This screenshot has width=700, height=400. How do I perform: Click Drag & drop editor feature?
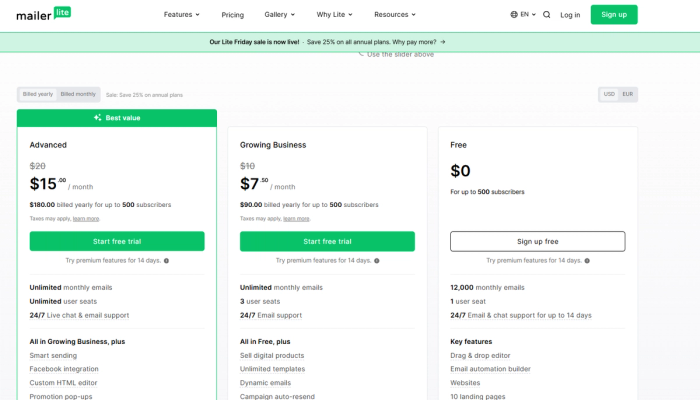(480, 355)
